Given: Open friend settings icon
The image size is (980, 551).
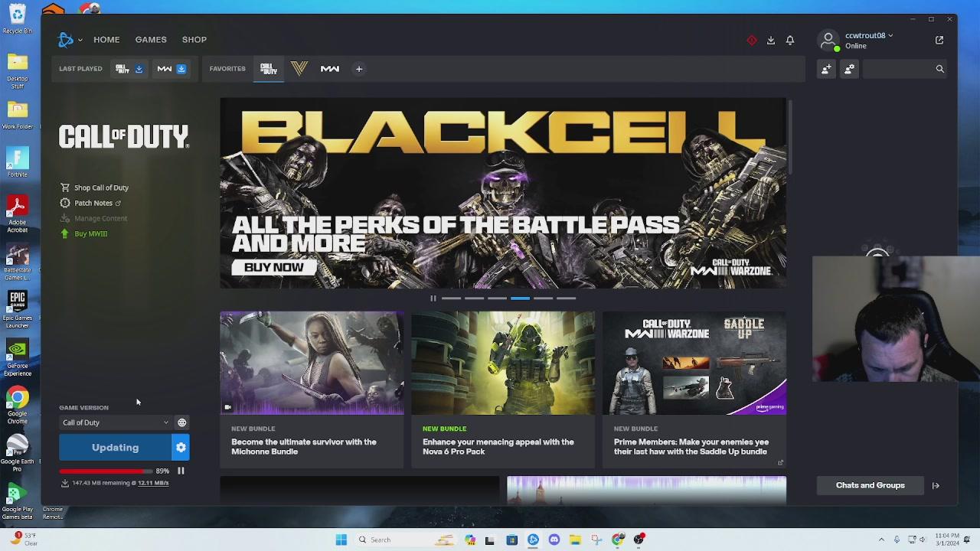Looking at the screenshot, I should (x=849, y=69).
